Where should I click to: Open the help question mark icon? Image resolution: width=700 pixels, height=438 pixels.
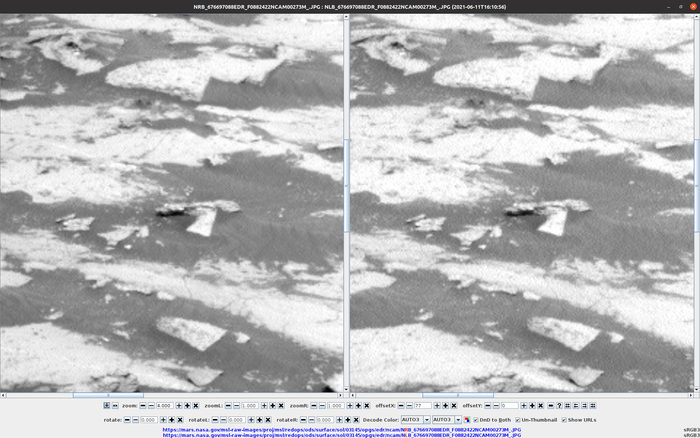[559, 406]
